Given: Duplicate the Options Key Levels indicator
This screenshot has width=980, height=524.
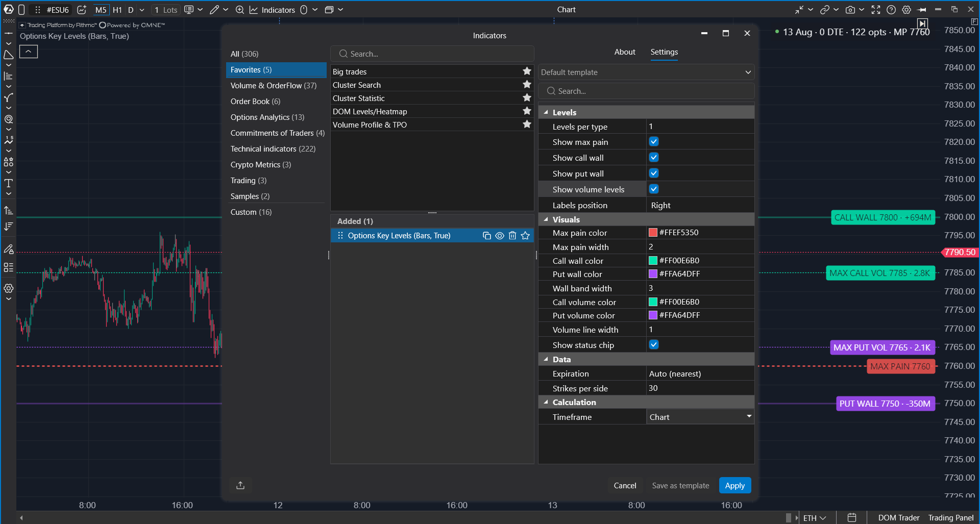Looking at the screenshot, I should [487, 236].
